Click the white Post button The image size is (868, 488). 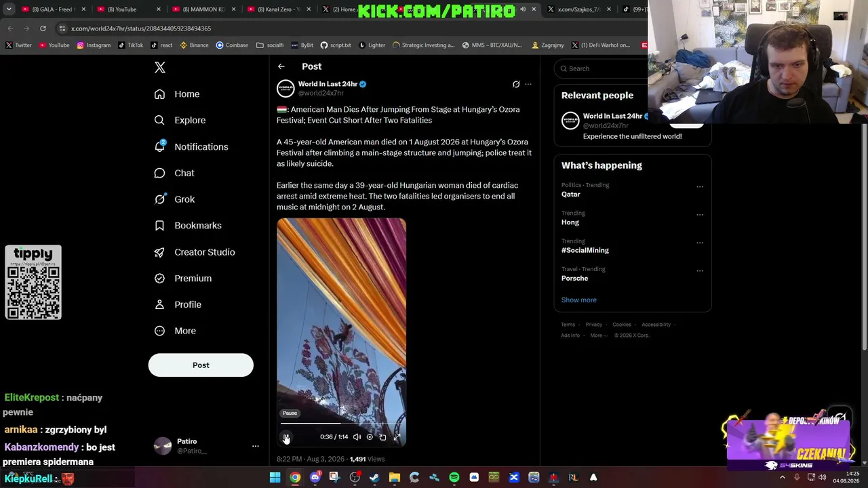[x=201, y=365]
